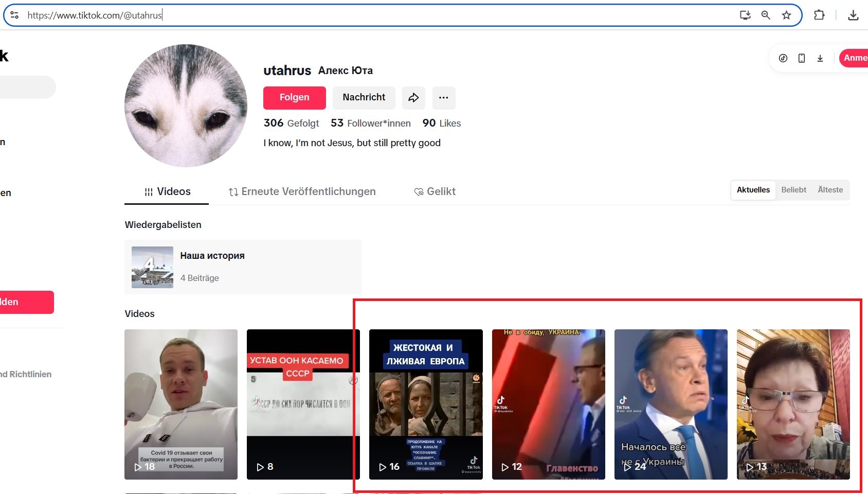The image size is (868, 494).
Task: Play the Не в обиду, УКРАИНА video
Action: [549, 404]
